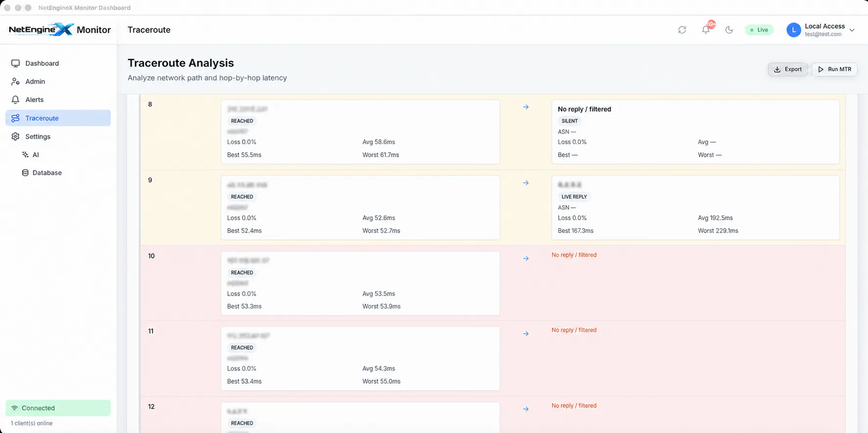Click the REACHED badge in hop 8
868x433 pixels.
pyautogui.click(x=242, y=121)
